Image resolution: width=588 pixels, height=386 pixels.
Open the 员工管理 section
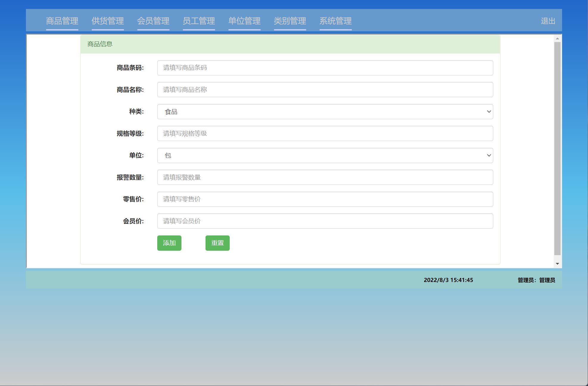pos(199,21)
